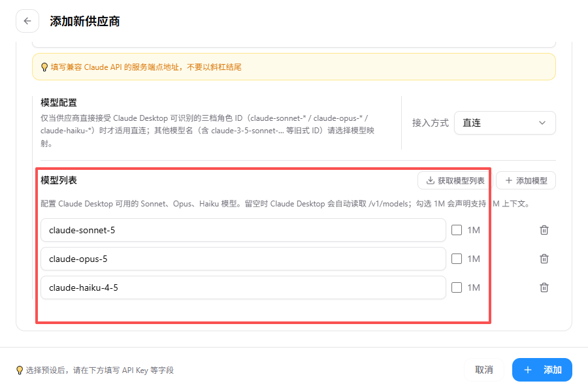The width and height of the screenshot is (588, 392).
Task: Check 1M option for claude-haiku-4-5
Action: 457,287
